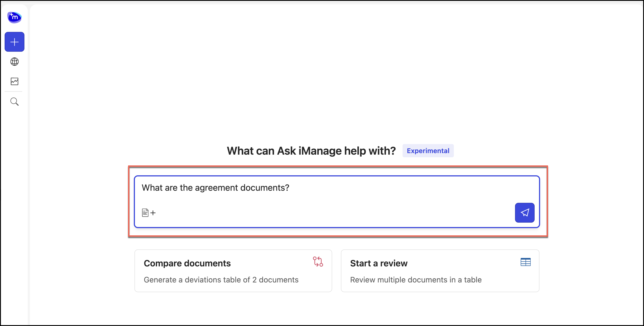644x326 pixels.
Task: Click the Experimental badge
Action: pyautogui.click(x=428, y=151)
